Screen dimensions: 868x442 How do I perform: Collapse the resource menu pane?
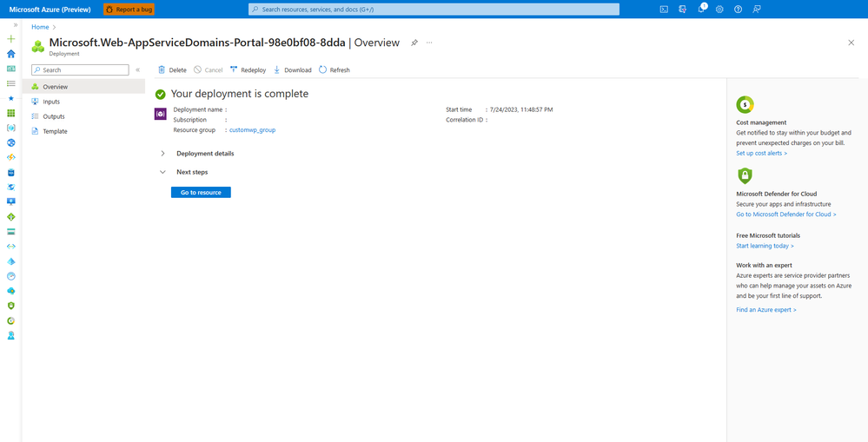tap(138, 69)
